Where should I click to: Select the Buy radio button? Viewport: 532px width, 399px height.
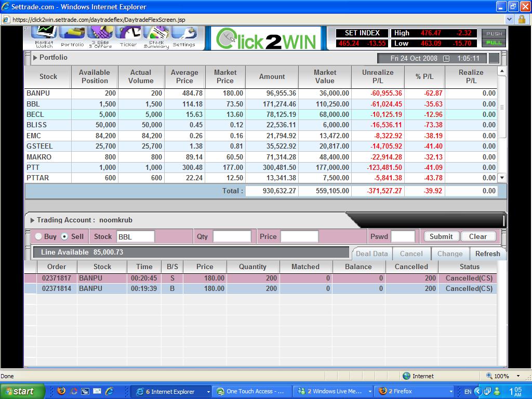[x=38, y=236]
